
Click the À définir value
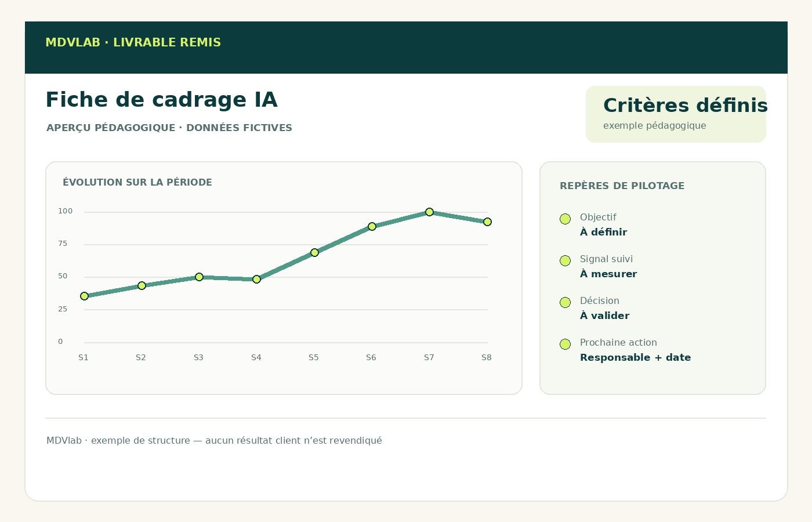point(603,232)
